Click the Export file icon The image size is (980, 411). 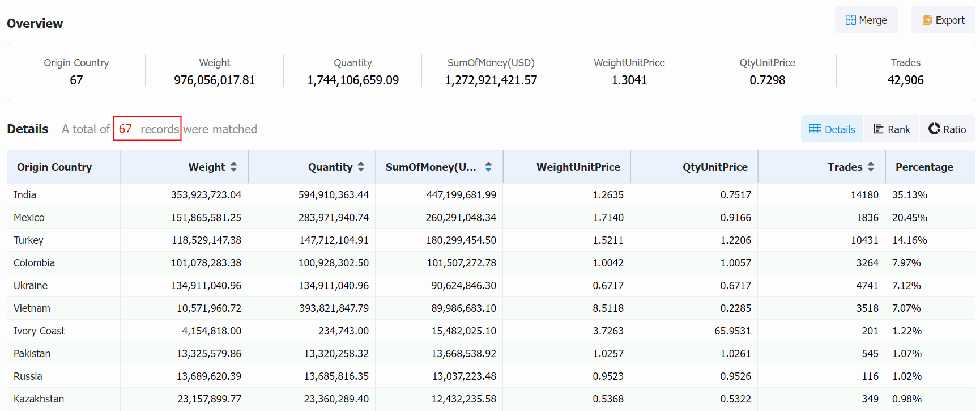tap(927, 20)
